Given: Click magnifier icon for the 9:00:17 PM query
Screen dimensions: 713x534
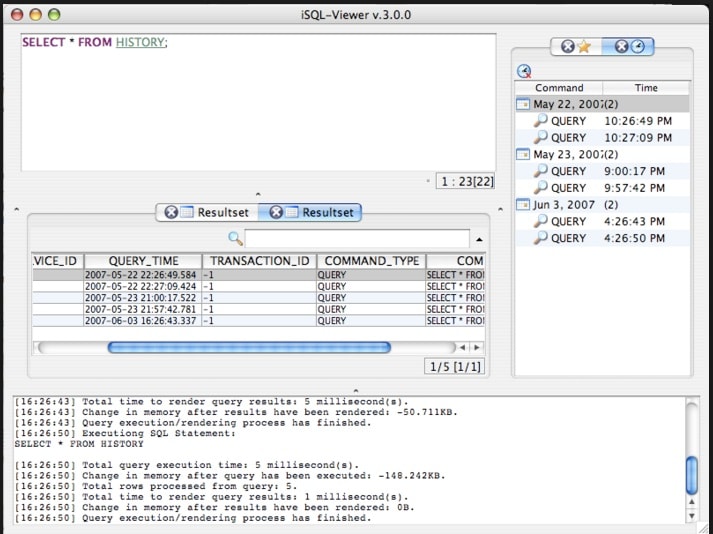Looking at the screenshot, I should point(540,171).
